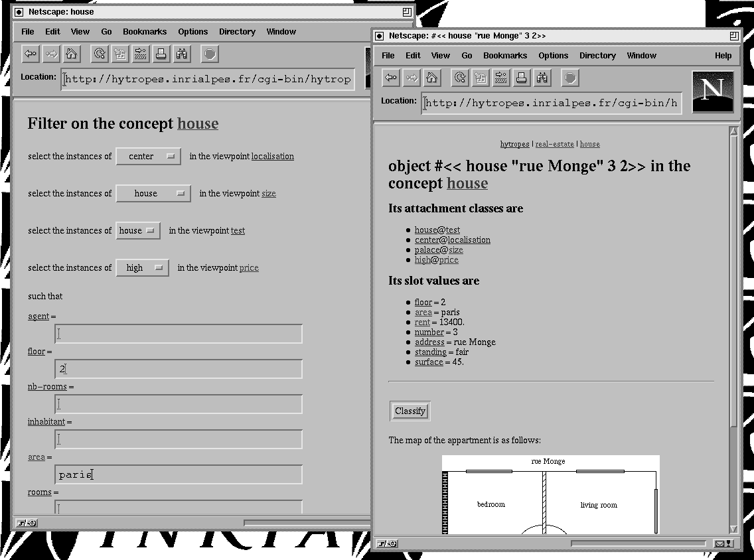Image resolution: width=754 pixels, height=560 pixels.
Task: Click house link in Filter heading
Action: pos(198,123)
